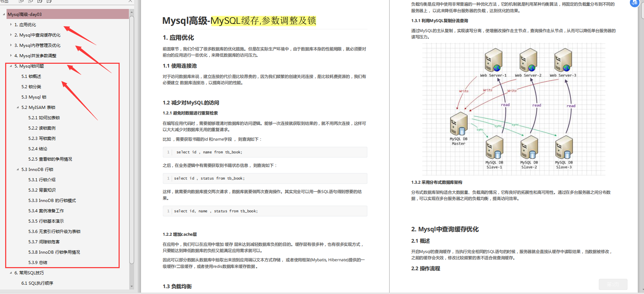This screenshot has width=644, height=294.
Task: Select bookmark 5.3 InnoDB 行锁
Action: [x=37, y=169]
